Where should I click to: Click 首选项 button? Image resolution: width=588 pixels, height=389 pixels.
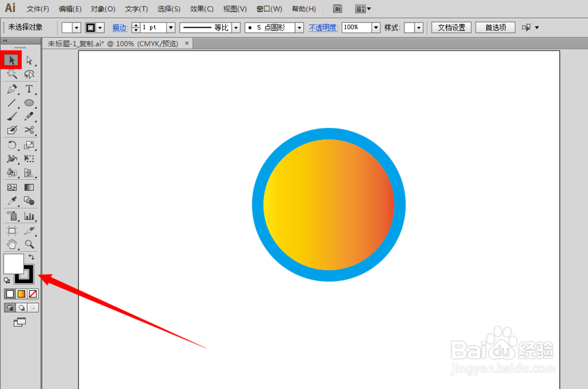click(495, 28)
